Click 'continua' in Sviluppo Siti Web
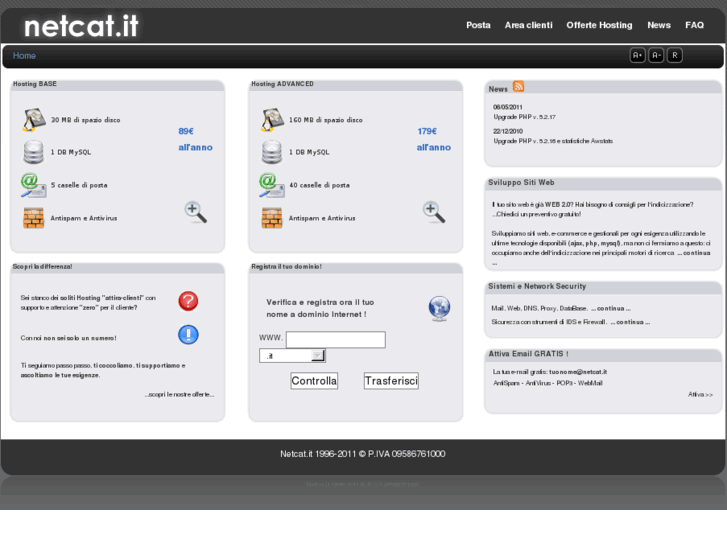 click(694, 253)
